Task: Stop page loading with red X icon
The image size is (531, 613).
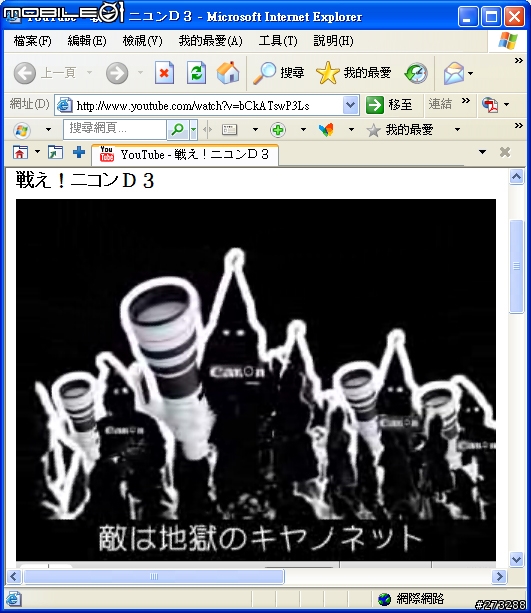Action: [x=164, y=73]
